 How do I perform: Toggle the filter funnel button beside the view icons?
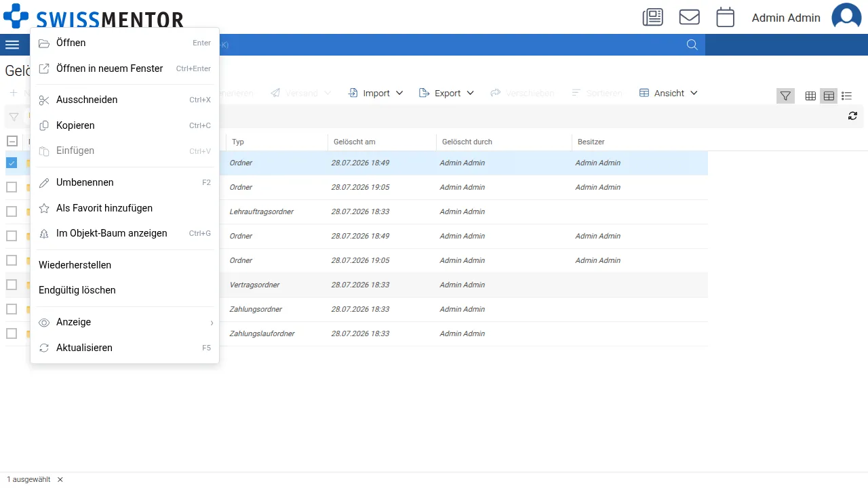[x=785, y=96]
